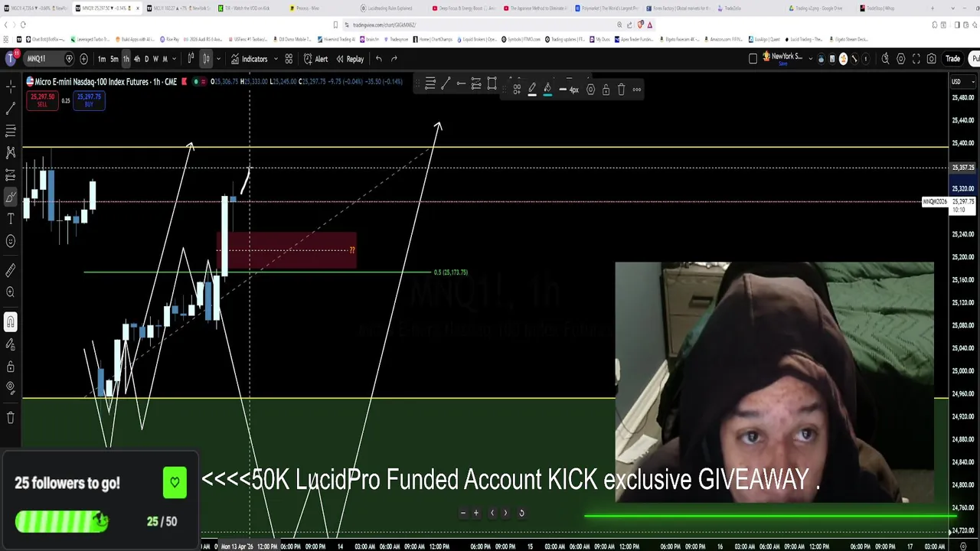Viewport: 980px width, 551px height.
Task: Expand the timeframe intervals dropdown
Action: pyautogui.click(x=175, y=59)
